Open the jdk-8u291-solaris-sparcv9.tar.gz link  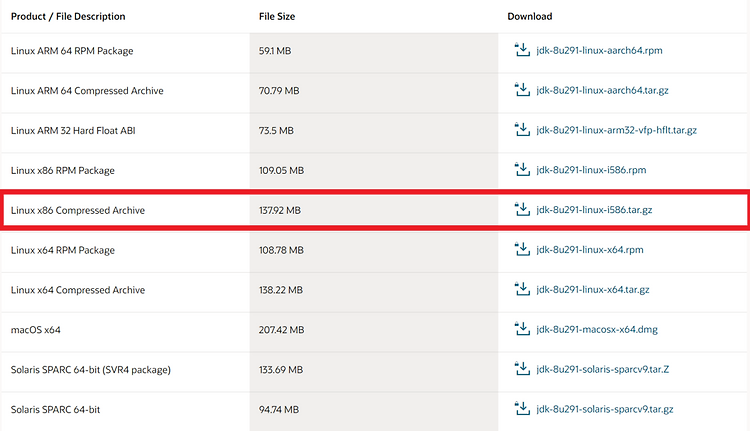click(x=605, y=409)
